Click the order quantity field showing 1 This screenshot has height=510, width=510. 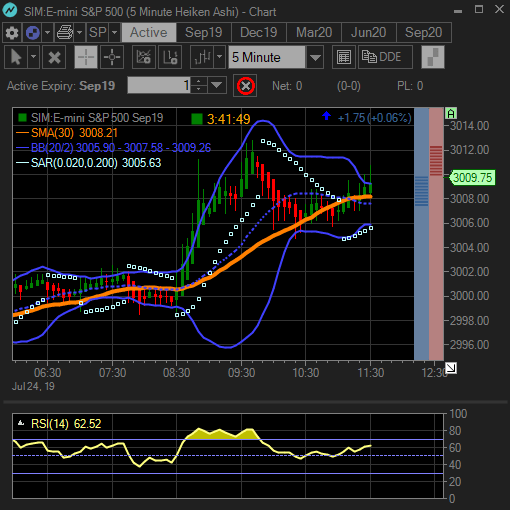(159, 85)
